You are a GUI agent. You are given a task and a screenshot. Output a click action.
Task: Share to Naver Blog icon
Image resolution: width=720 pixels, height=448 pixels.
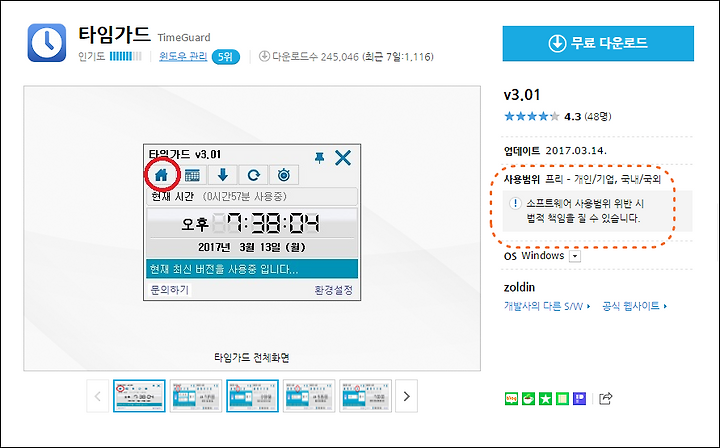pos(511,398)
